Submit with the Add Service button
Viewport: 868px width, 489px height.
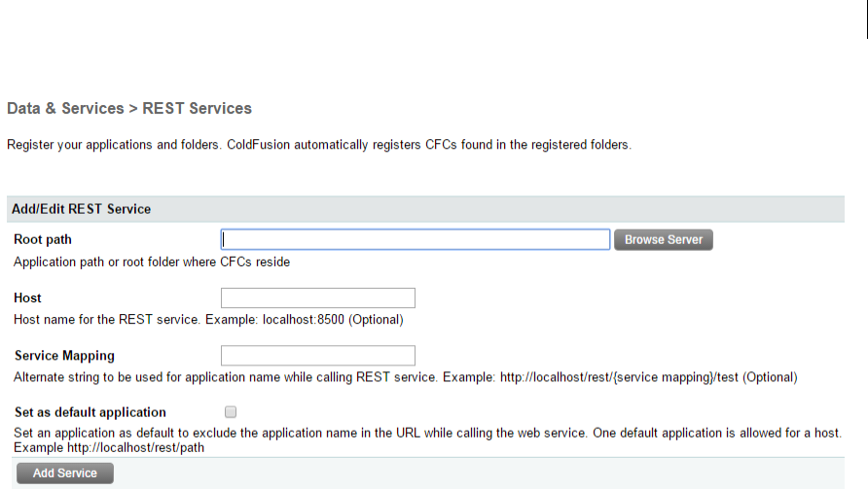tap(65, 473)
